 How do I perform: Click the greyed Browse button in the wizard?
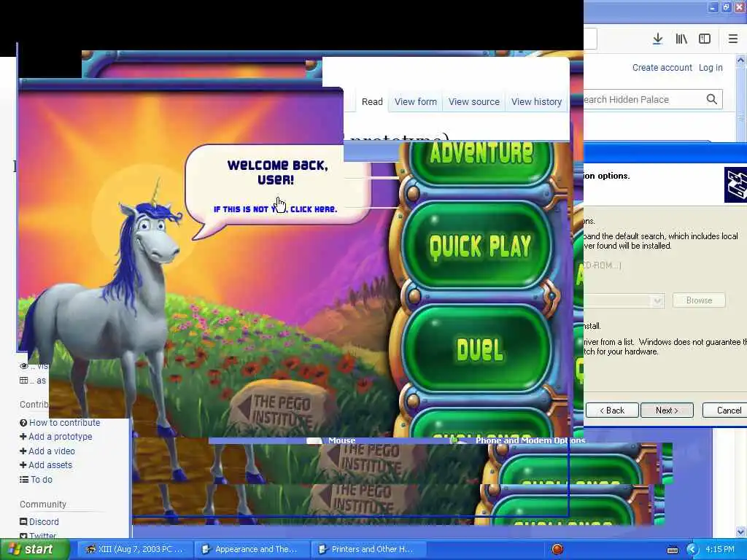coord(699,300)
